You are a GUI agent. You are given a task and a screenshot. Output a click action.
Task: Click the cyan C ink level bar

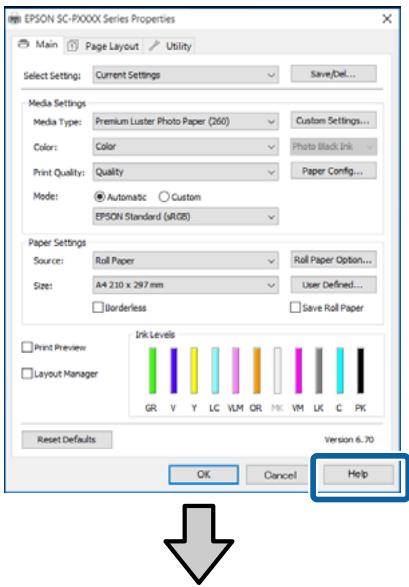[x=340, y=371]
